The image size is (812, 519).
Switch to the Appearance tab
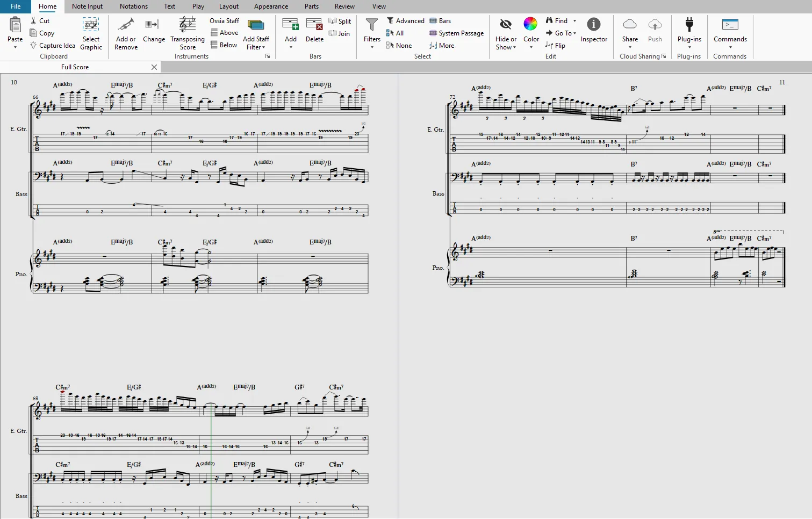coord(271,6)
